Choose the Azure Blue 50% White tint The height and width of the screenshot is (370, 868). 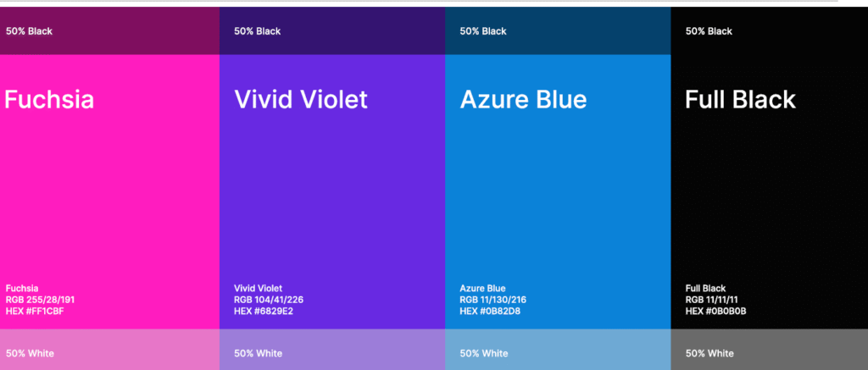(x=558, y=350)
